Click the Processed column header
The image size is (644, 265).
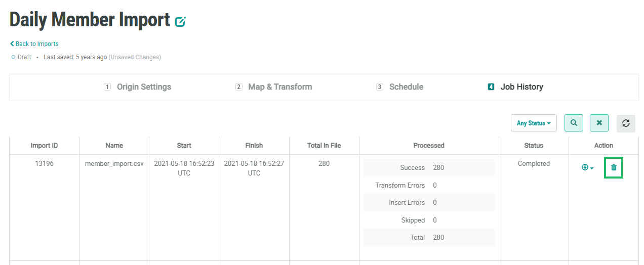tap(429, 146)
